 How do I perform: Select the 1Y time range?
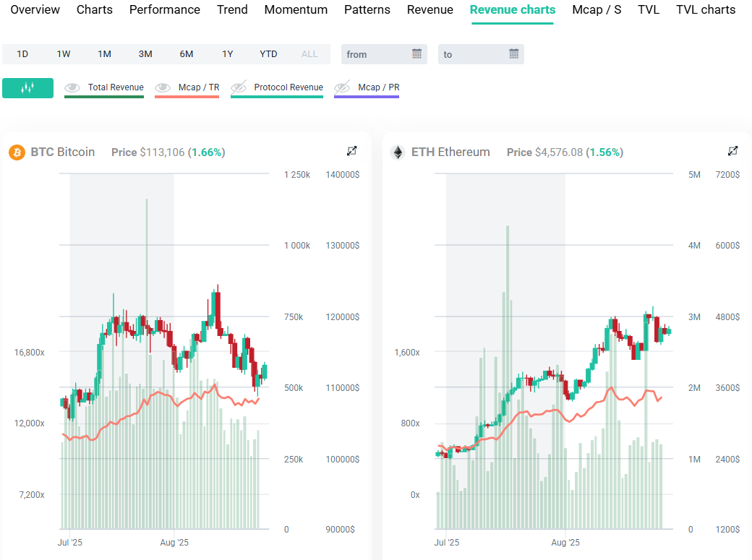click(x=227, y=54)
